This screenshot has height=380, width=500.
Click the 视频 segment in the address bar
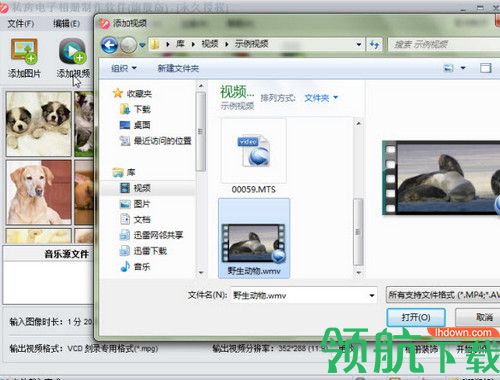(x=210, y=44)
